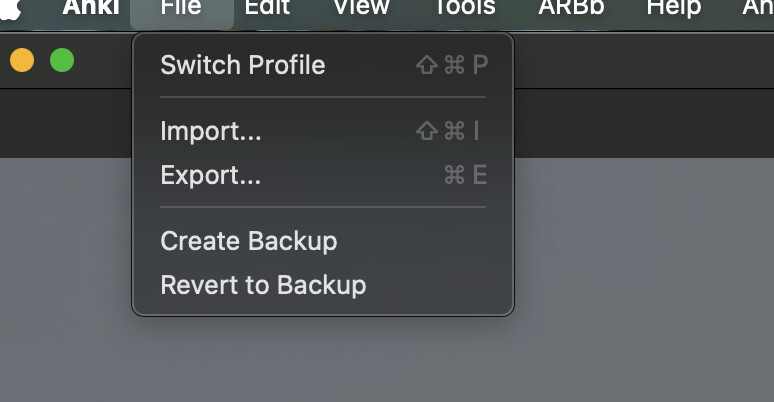This screenshot has height=402, width=774.
Task: Click gray main window area to dismiss menu
Action: click(x=642, y=277)
